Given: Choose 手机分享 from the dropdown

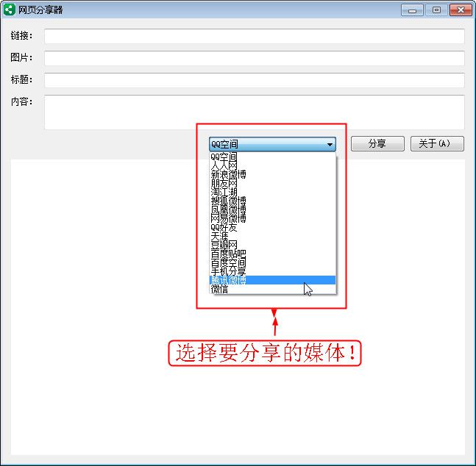Looking at the screenshot, I should [x=272, y=271].
